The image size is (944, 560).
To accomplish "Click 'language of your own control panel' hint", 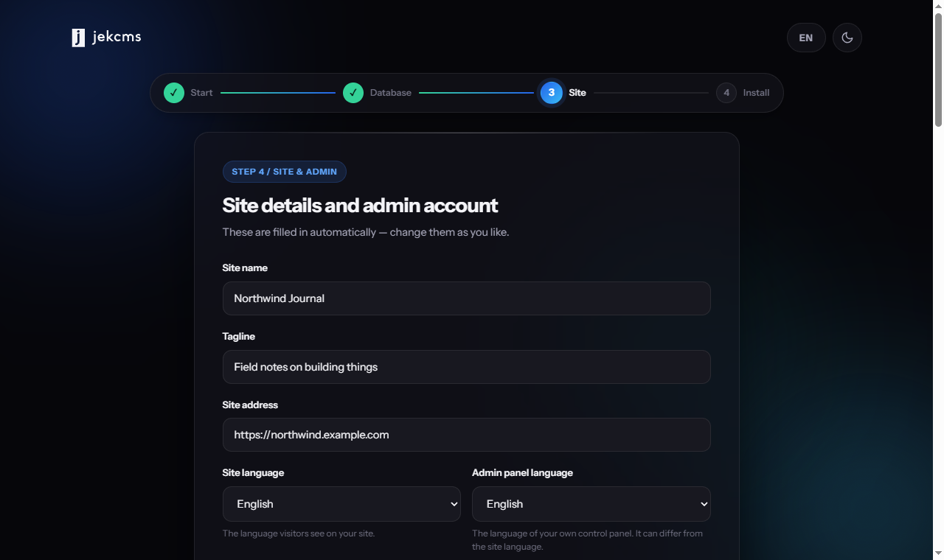I will tap(588, 540).
